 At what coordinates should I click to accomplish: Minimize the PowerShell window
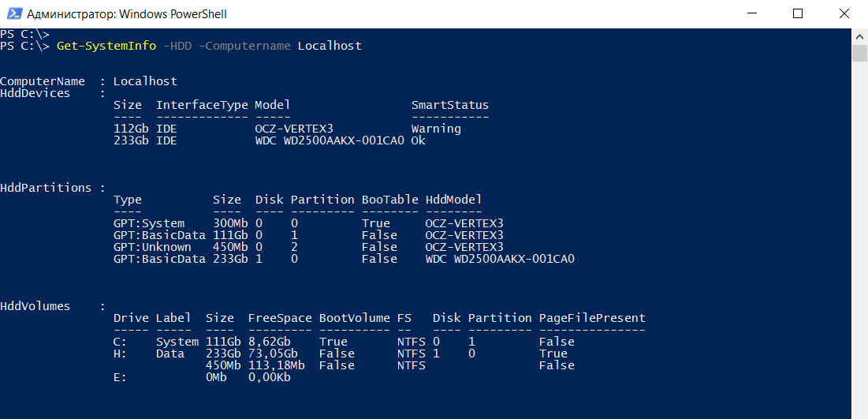[753, 13]
